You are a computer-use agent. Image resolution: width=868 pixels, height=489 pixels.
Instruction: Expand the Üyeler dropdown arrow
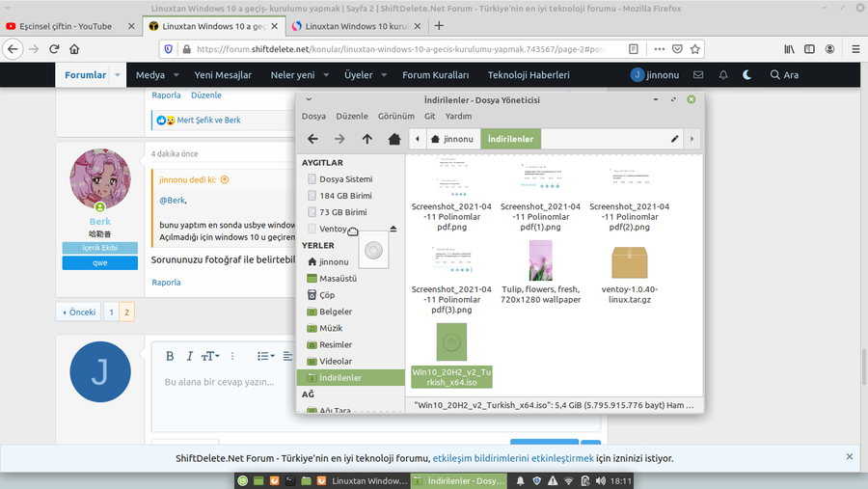(x=384, y=75)
